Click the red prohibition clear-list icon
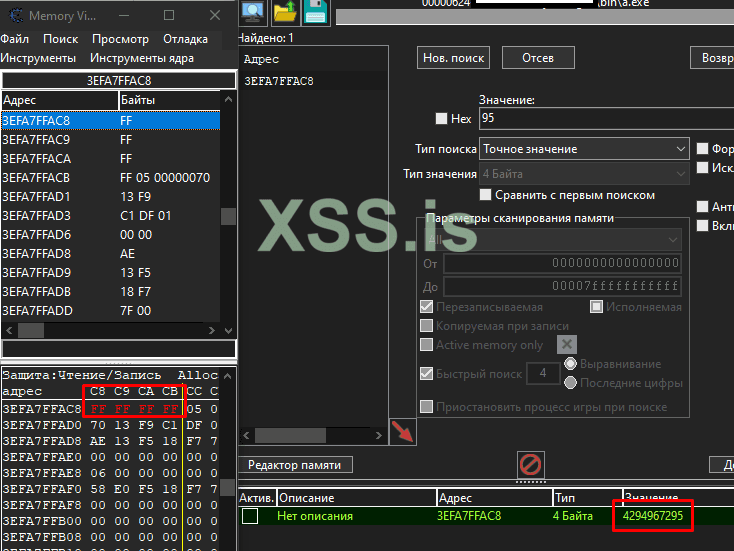Viewport: 734px width, 551px height. click(x=530, y=464)
